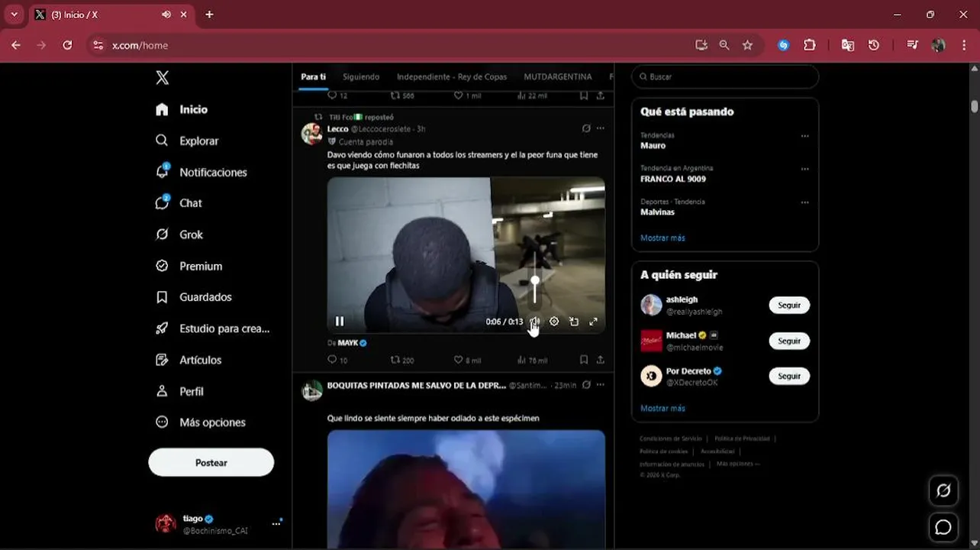
Task: Follow ashleigh with the Seguir button
Action: [789, 305]
